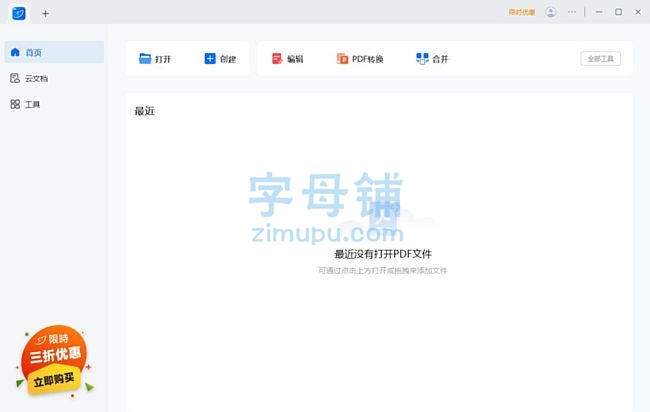The image size is (650, 412).
Task: Close the application window
Action: coord(638,12)
